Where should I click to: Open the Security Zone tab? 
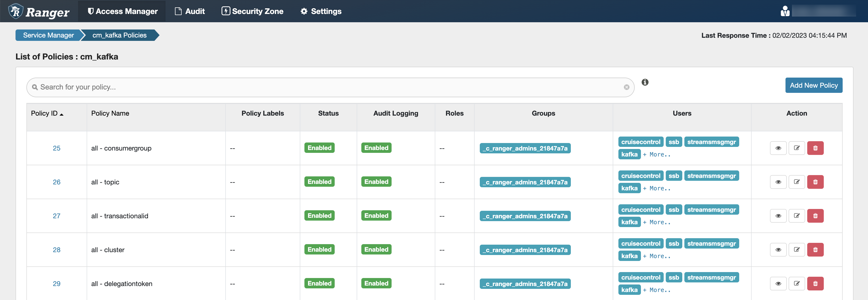point(252,11)
